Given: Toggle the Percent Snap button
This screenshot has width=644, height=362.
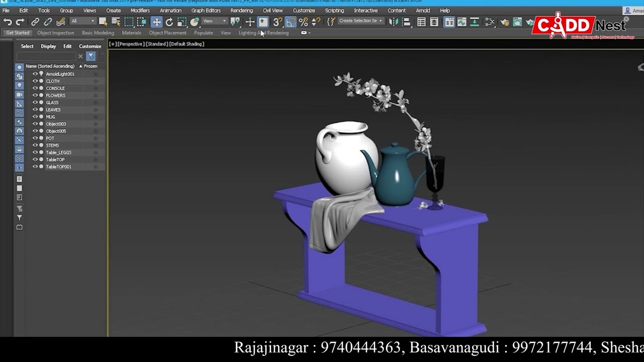Looking at the screenshot, I should 303,22.
